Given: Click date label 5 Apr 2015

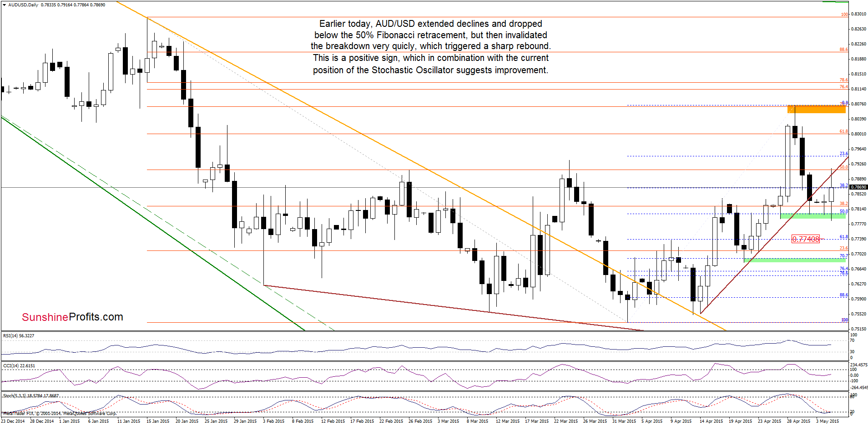Looking at the screenshot, I should pyautogui.click(x=652, y=421).
